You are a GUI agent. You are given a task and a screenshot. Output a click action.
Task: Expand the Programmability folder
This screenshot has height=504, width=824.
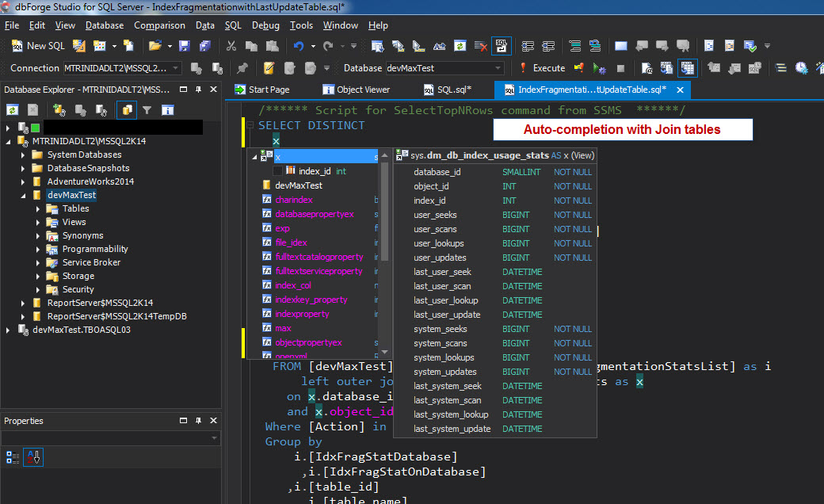38,249
